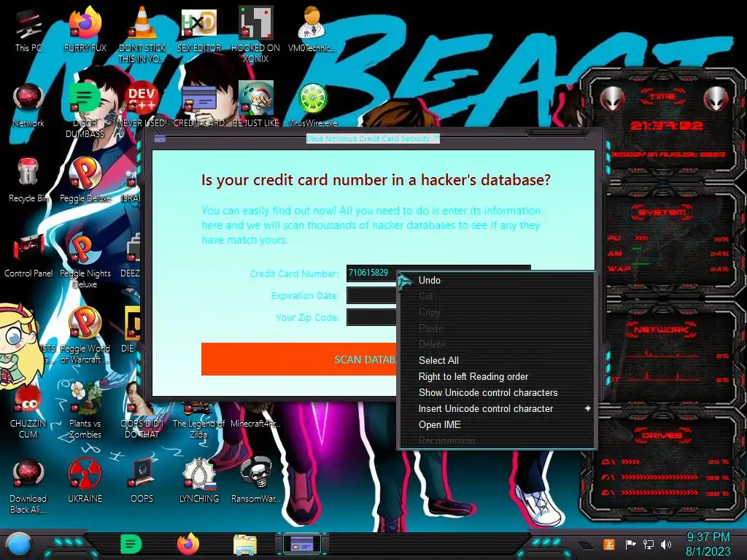Open the VLC cone DONT STICK icon
This screenshot has width=747, height=560.
click(142, 34)
